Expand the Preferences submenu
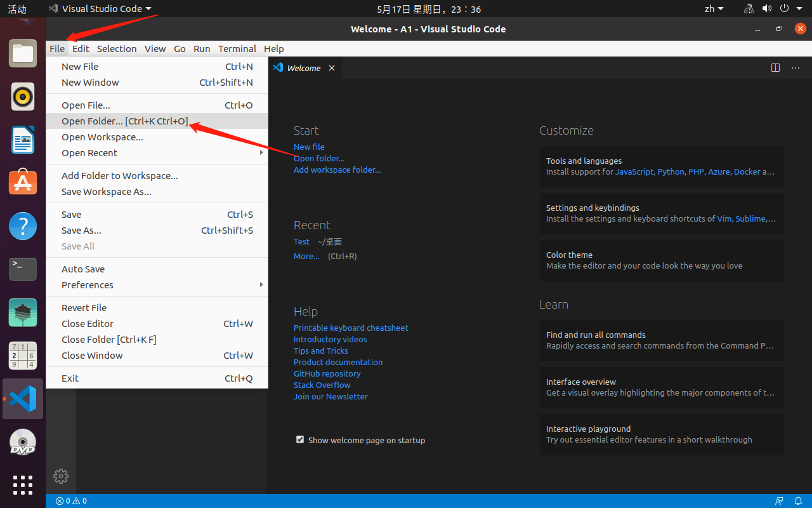The width and height of the screenshot is (812, 508). click(157, 285)
